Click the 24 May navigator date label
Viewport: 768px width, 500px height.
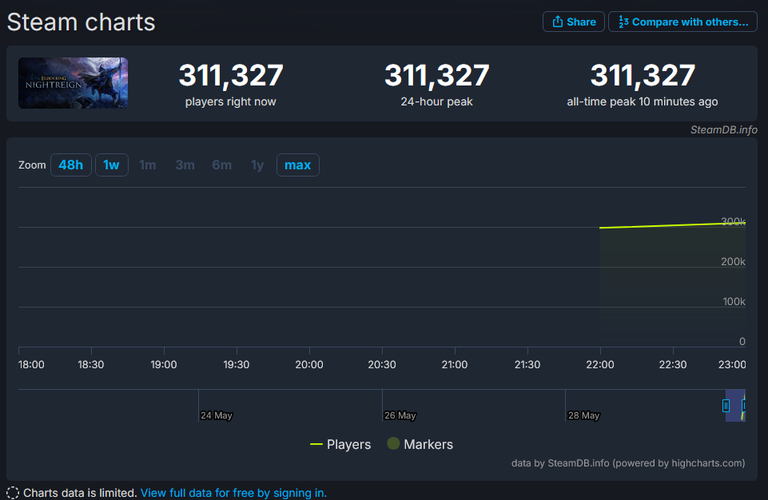point(216,415)
